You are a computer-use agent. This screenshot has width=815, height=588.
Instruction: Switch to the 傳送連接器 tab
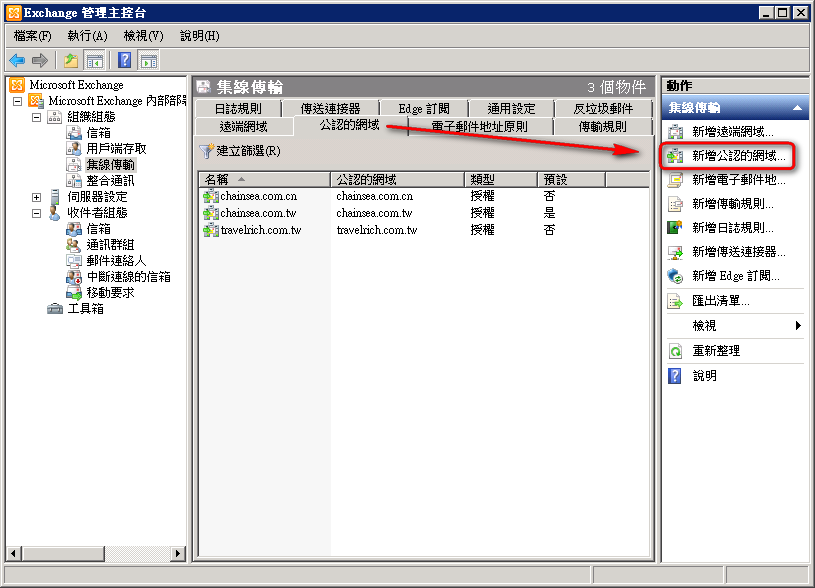(x=331, y=109)
